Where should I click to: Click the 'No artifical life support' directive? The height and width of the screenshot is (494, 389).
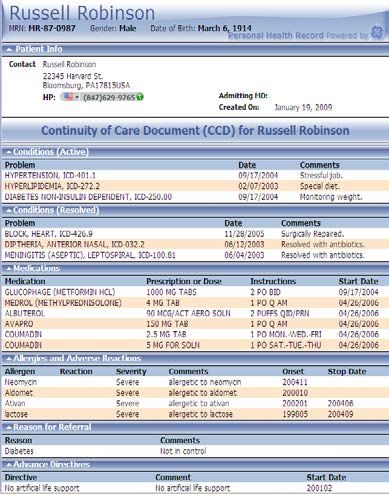click(x=42, y=488)
